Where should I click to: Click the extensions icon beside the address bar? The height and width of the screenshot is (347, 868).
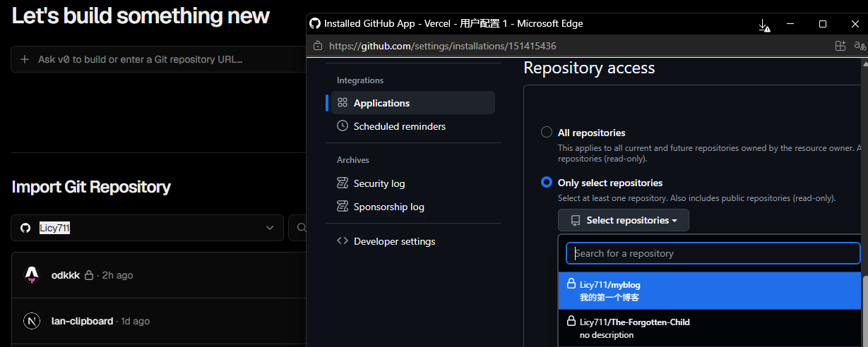coord(840,46)
